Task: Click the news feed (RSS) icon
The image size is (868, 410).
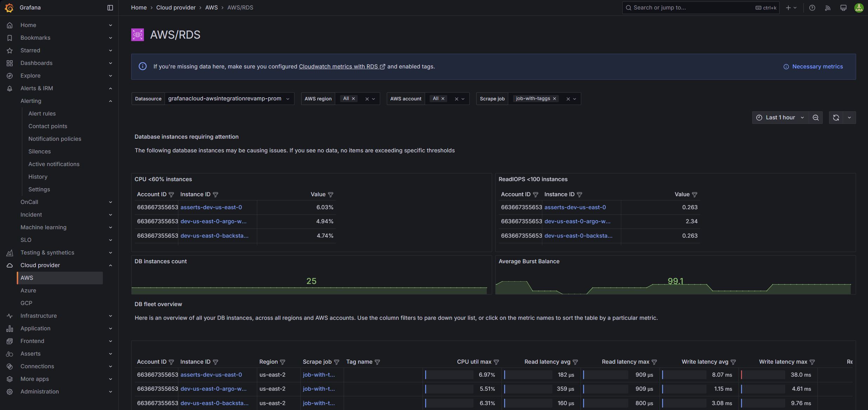Action: point(827,7)
